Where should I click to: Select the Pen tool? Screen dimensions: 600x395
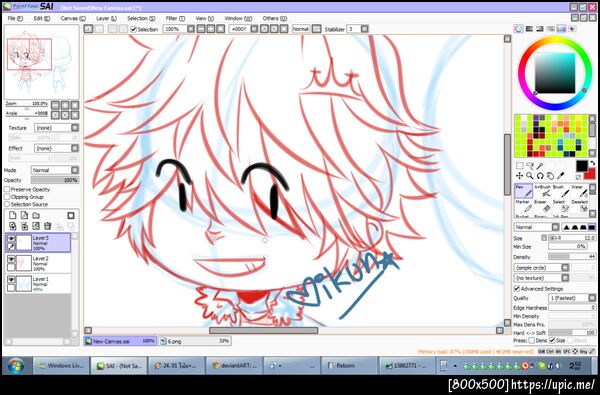click(523, 191)
